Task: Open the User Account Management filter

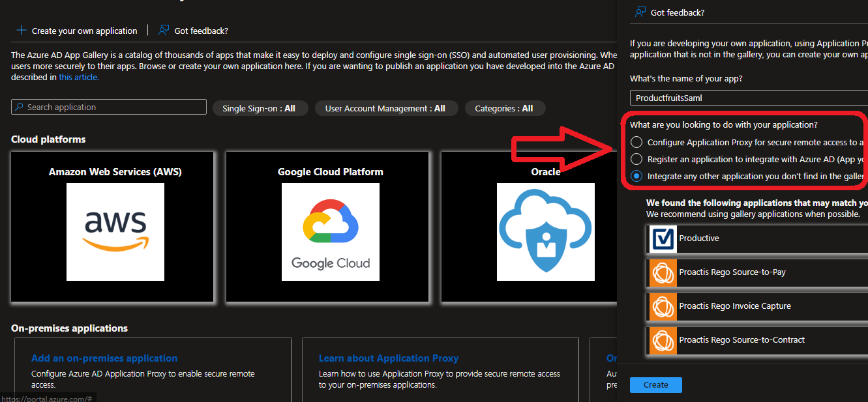Action: (386, 108)
